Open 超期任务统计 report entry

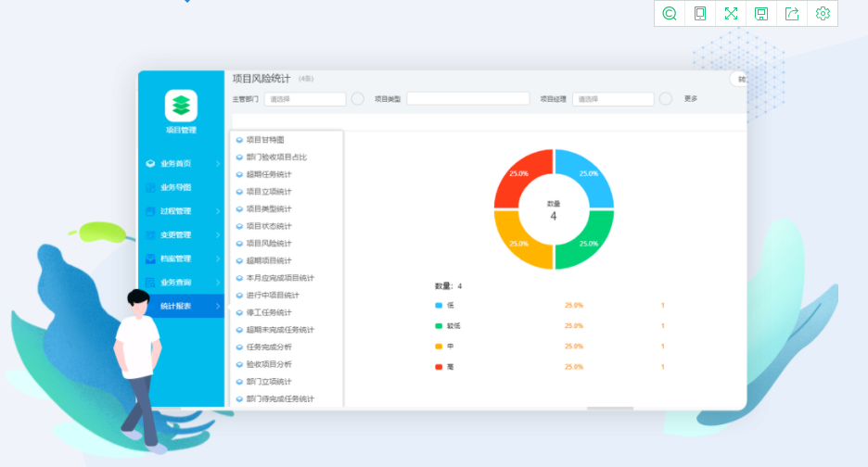point(269,174)
